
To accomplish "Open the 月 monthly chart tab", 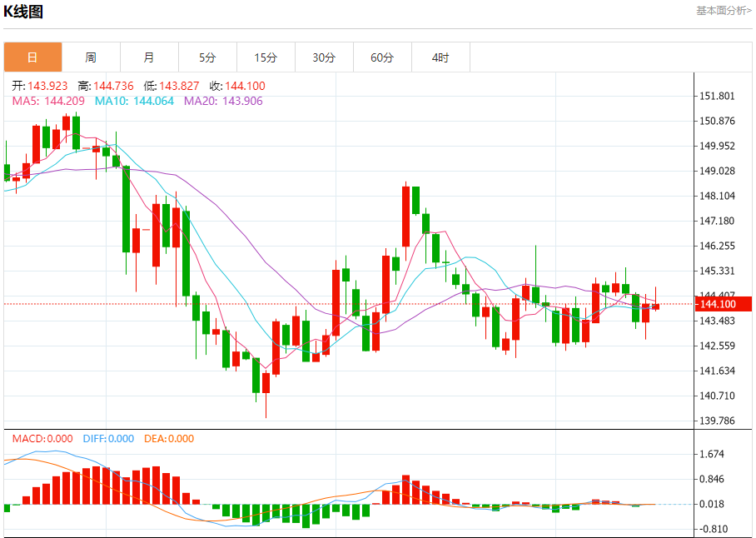I will click(x=149, y=57).
